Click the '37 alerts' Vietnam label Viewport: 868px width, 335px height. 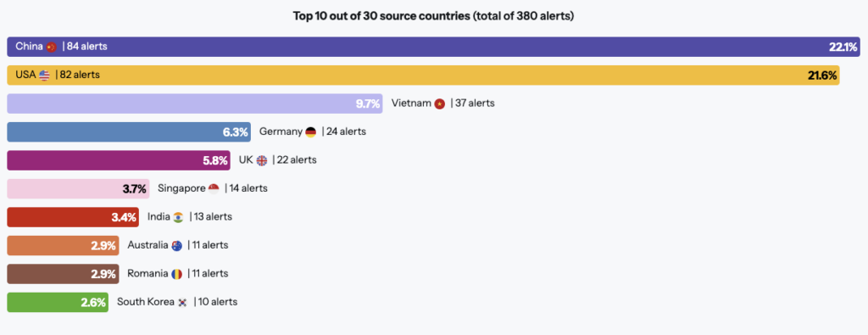point(475,103)
